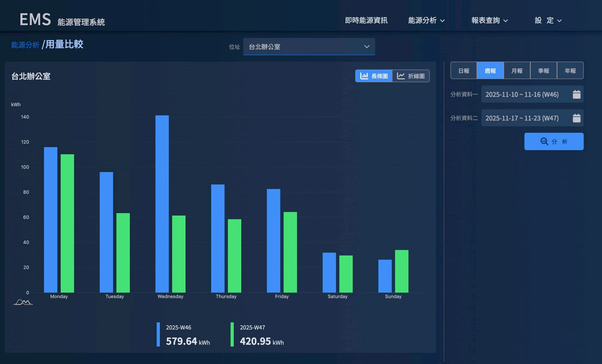Toggle the 2025-W47 green legend swatch
Image resolution: width=602 pixels, height=364 pixels.
tap(232, 334)
